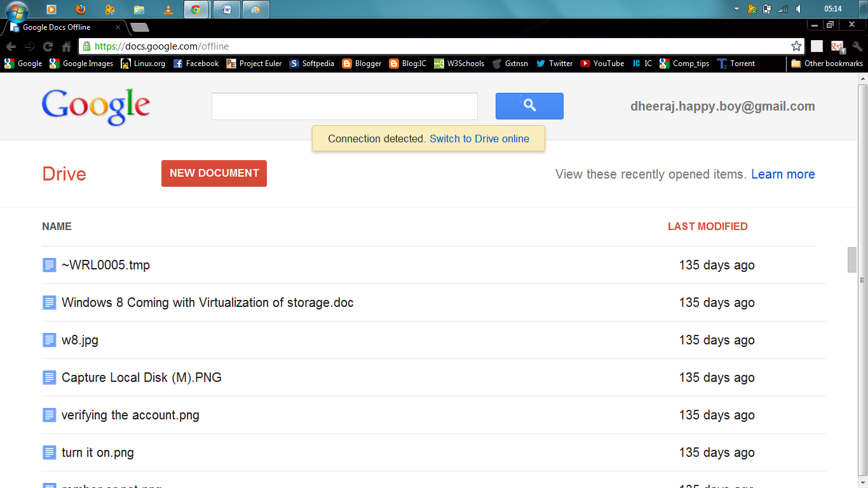
Task: Close the Google Docs Offline tab
Action: pyautogui.click(x=118, y=27)
